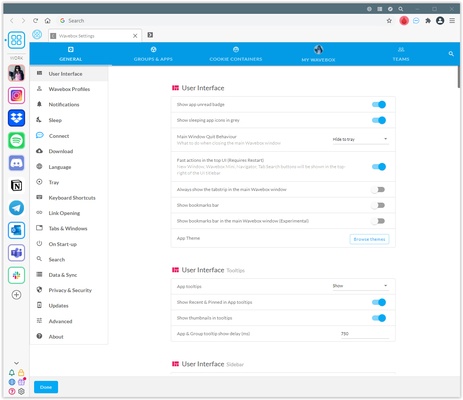Open the Telegram app in sidebar
This screenshot has width=463, height=400.
coord(16,208)
